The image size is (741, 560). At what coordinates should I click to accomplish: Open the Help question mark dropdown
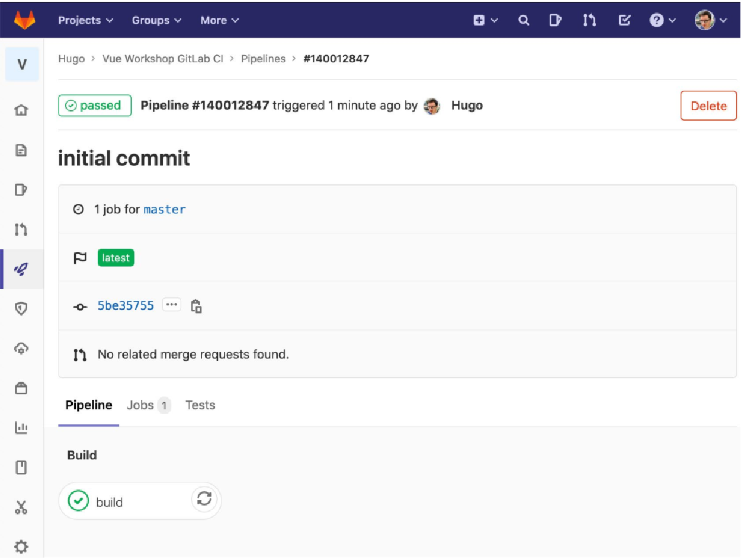coord(662,20)
